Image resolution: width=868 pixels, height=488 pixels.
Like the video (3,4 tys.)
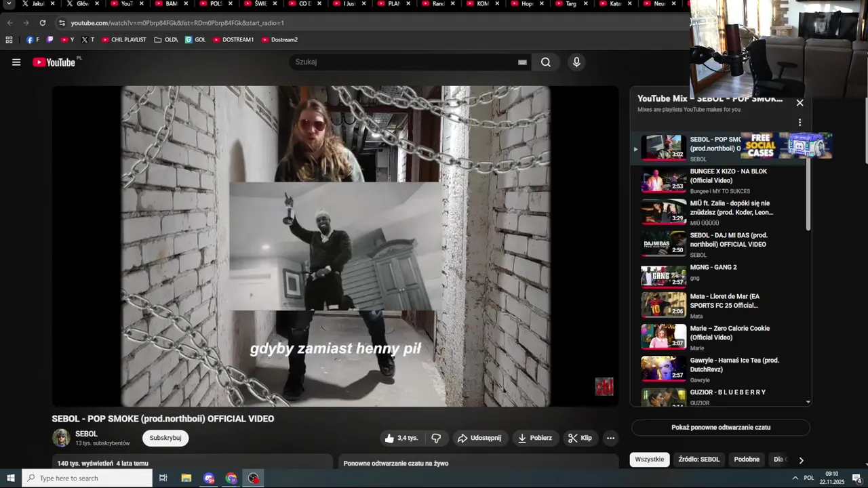401,438
